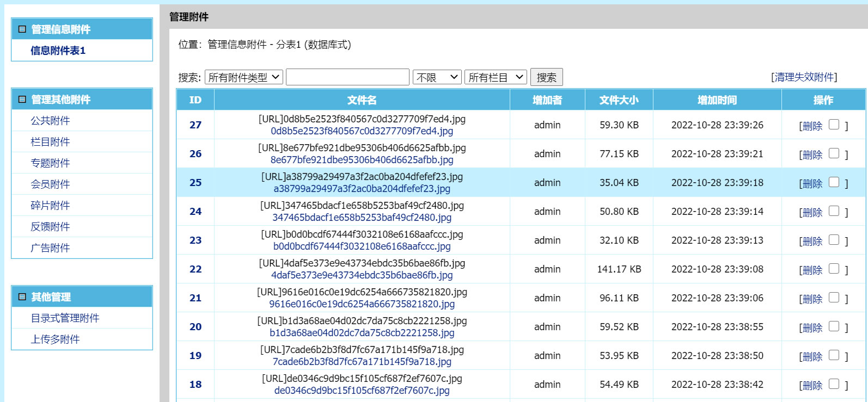Delete attachment with ID 20 via 删除

(812, 328)
